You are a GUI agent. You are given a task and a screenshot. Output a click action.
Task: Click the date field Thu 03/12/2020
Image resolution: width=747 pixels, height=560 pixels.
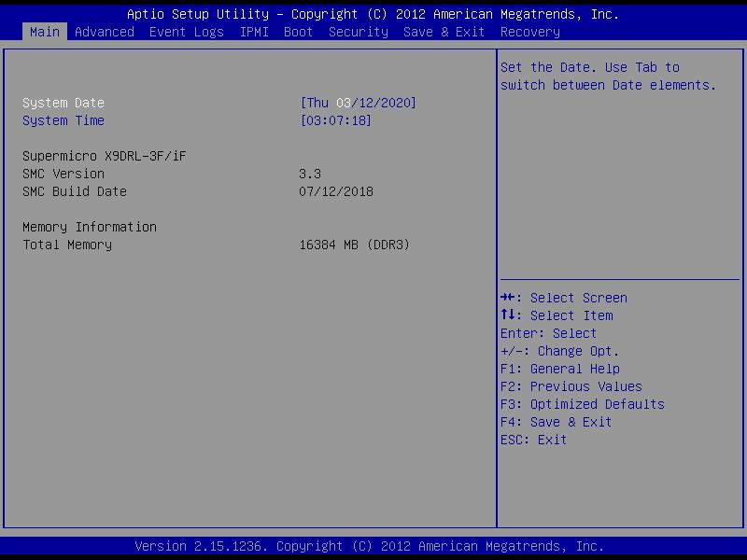pos(359,103)
